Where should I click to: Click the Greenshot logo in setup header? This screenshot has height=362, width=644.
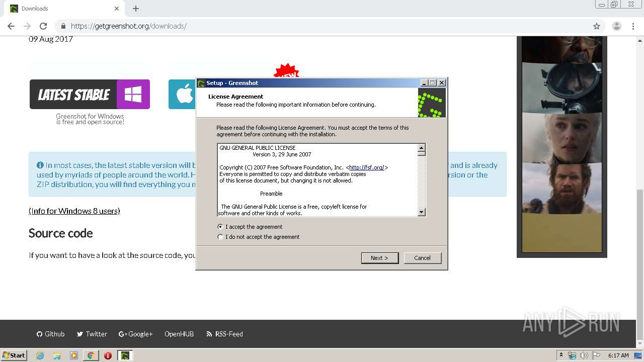(x=432, y=103)
